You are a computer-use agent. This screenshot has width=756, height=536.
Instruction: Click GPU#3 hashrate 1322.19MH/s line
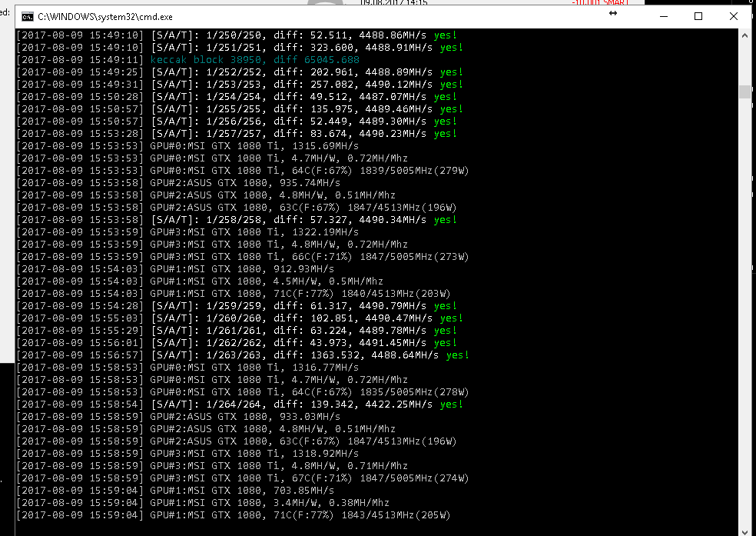click(188, 232)
